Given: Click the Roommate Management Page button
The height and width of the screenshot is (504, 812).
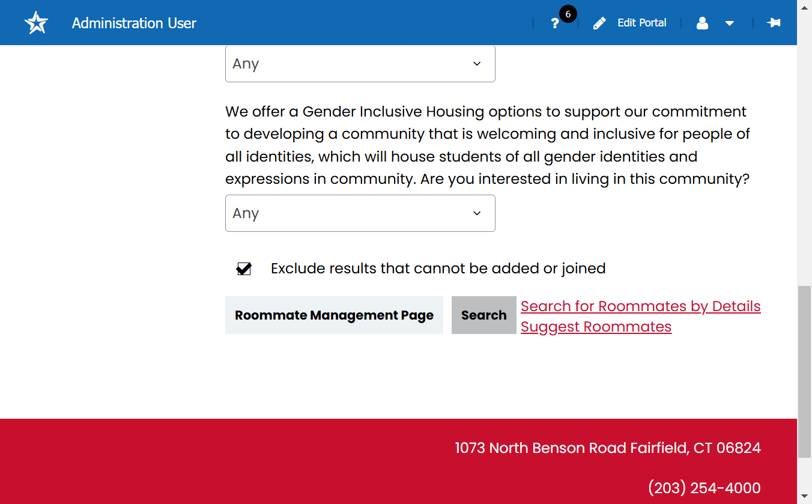Looking at the screenshot, I should (334, 315).
